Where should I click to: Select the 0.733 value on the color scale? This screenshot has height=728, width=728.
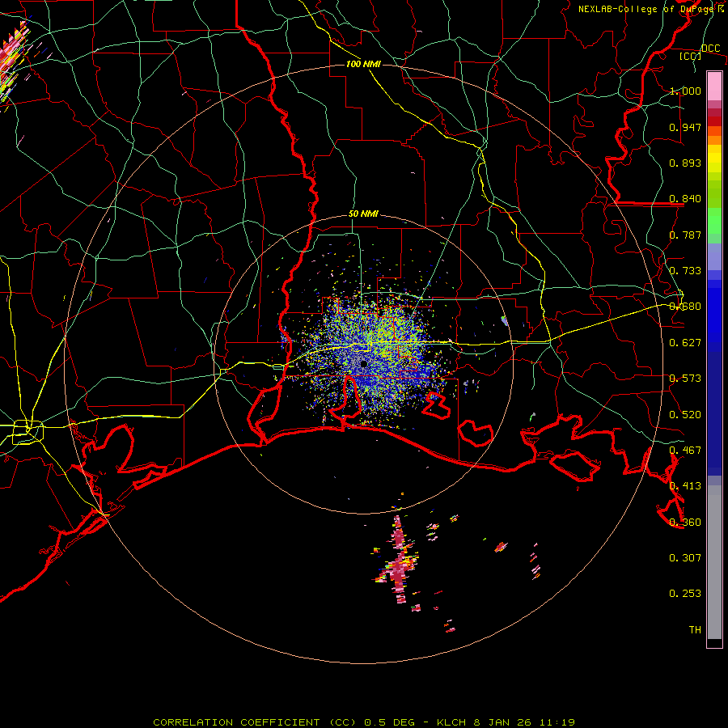[685, 271]
